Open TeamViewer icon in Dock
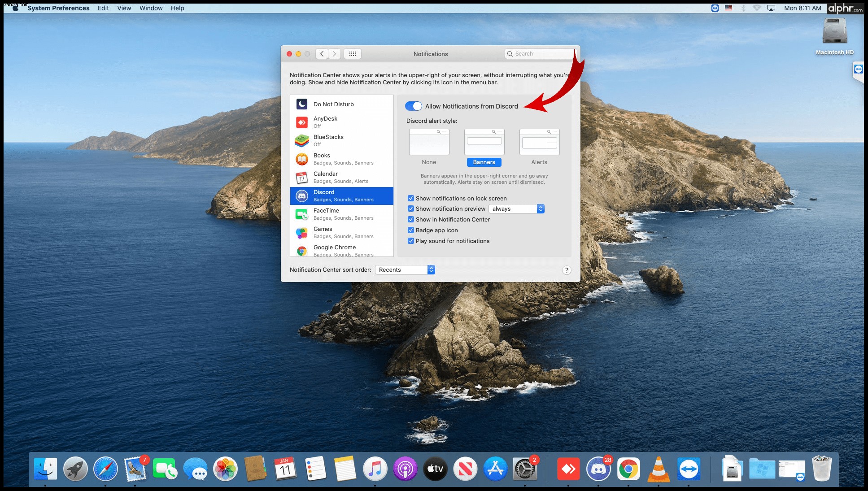Viewport: 868px width, 491px height. pos(689,469)
